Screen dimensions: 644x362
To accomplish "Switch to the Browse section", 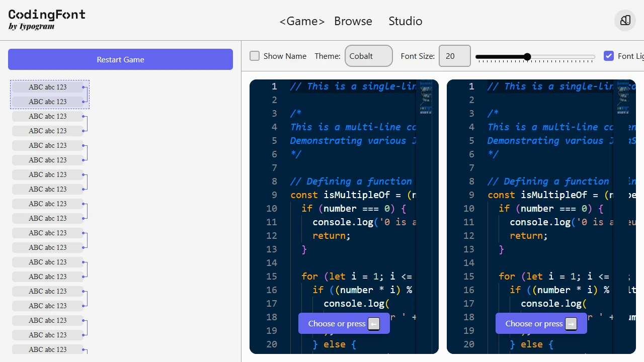I will click(x=353, y=21).
